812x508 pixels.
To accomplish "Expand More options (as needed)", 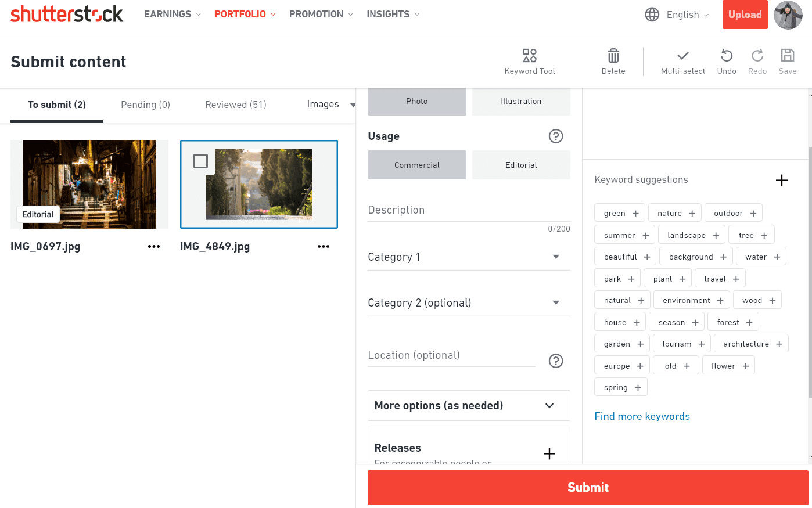I will (x=469, y=406).
